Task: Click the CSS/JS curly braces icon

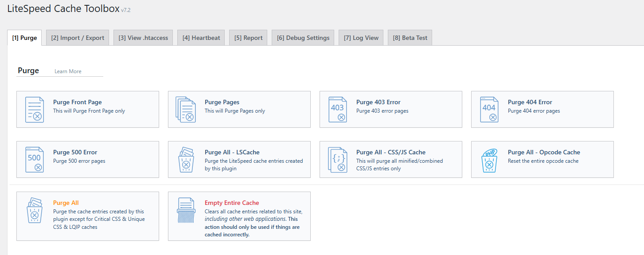Action: click(x=337, y=160)
